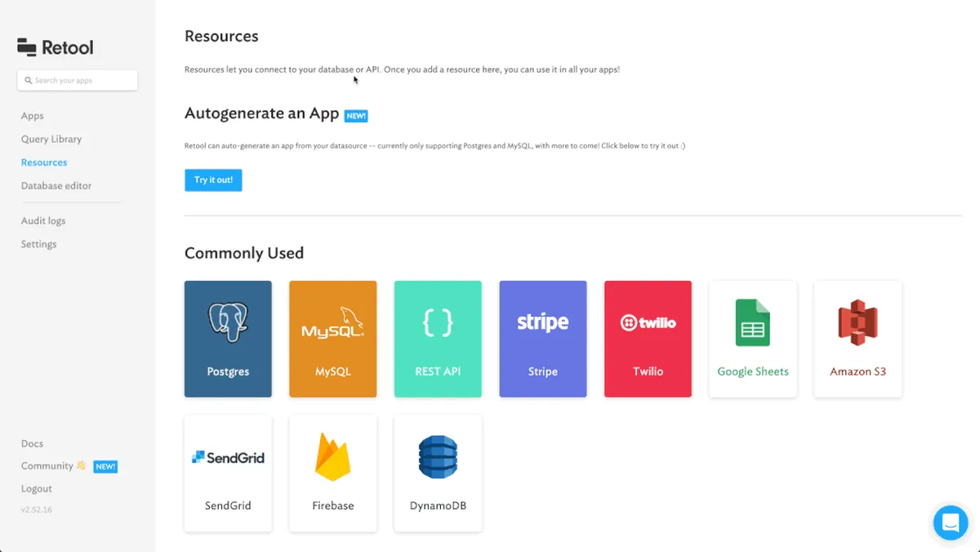Screen dimensions: 980x552
Task: Select the Stripe resource tile
Action: [543, 339]
